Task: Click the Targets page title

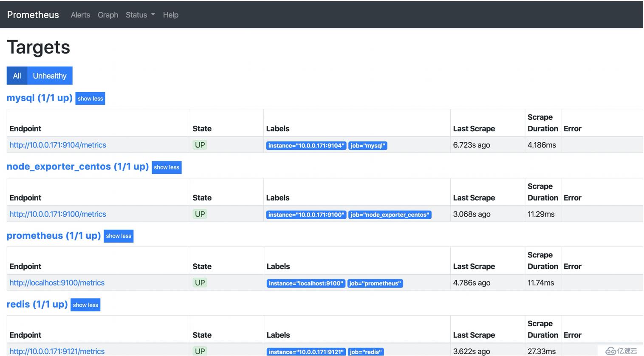Action: (x=39, y=47)
